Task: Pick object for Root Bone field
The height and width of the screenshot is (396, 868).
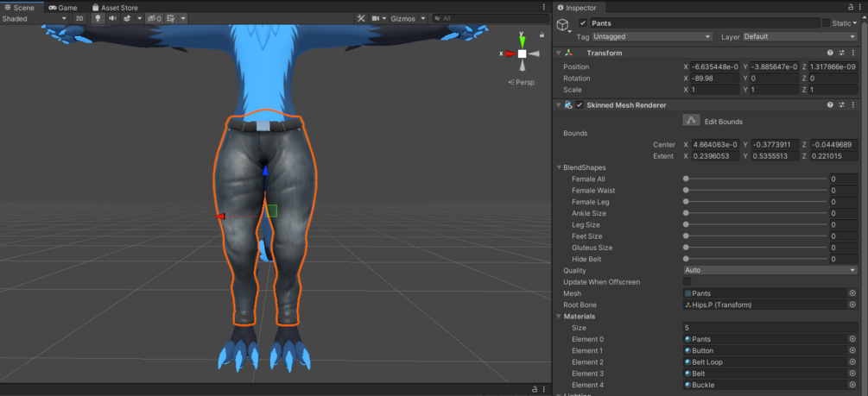Action: coord(852,305)
